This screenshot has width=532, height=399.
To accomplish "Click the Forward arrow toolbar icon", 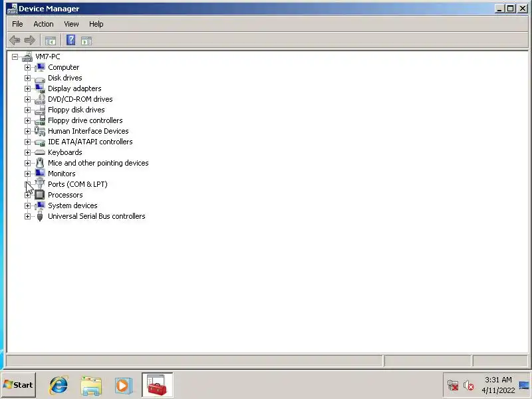I will pos(30,41).
